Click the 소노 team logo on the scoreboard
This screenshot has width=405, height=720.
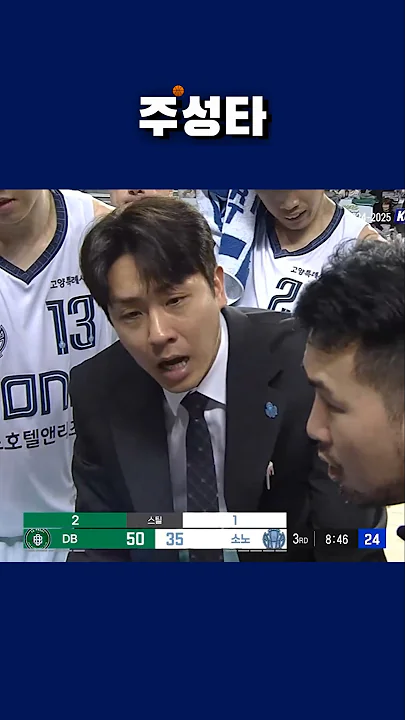point(274,539)
